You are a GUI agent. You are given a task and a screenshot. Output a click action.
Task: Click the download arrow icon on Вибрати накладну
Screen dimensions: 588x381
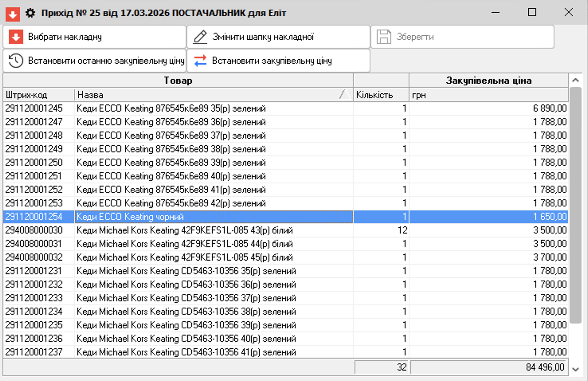(x=16, y=37)
